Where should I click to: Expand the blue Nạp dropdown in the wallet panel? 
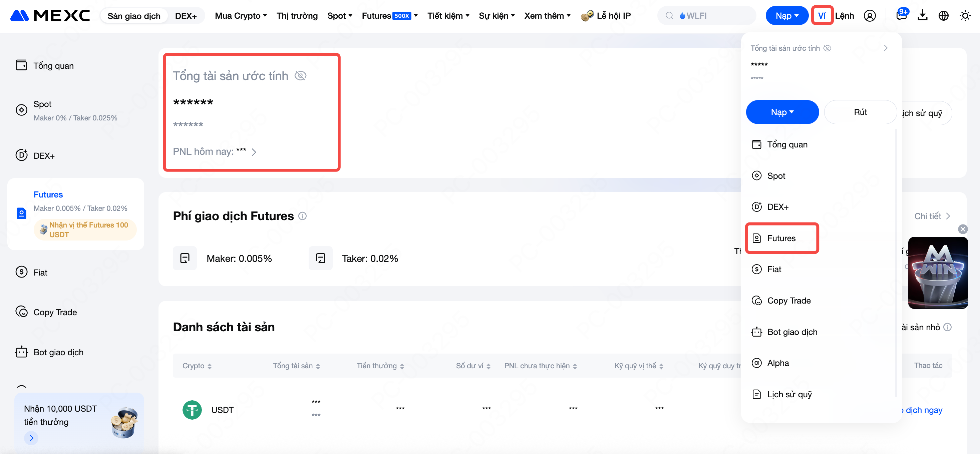tap(782, 112)
